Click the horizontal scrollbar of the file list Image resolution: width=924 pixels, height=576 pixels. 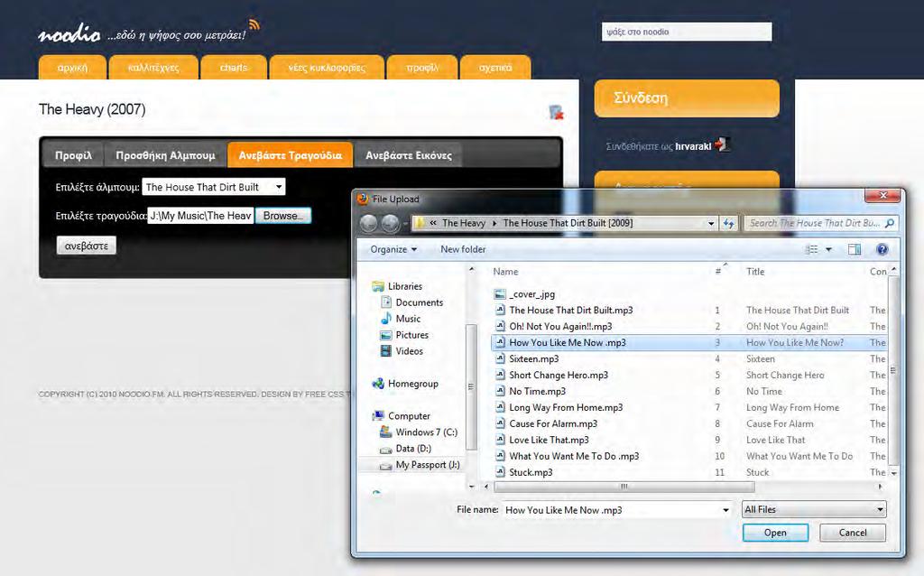[x=624, y=487]
